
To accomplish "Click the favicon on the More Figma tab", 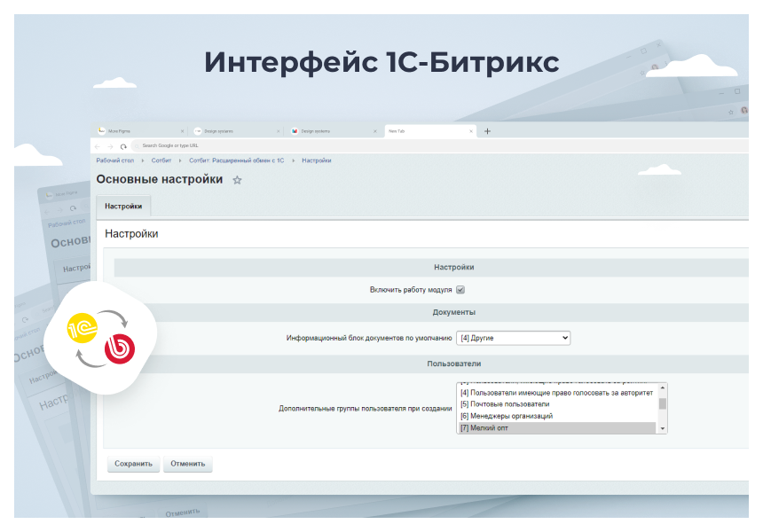I will (101, 130).
